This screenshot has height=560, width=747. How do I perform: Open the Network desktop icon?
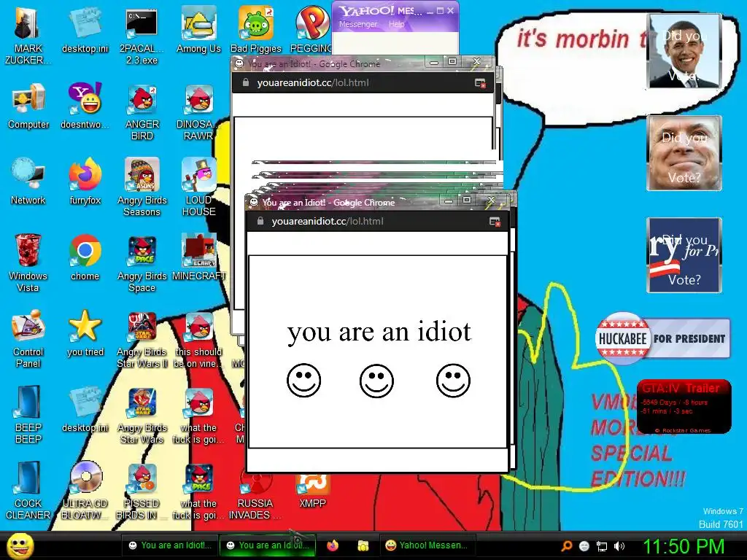(x=28, y=181)
